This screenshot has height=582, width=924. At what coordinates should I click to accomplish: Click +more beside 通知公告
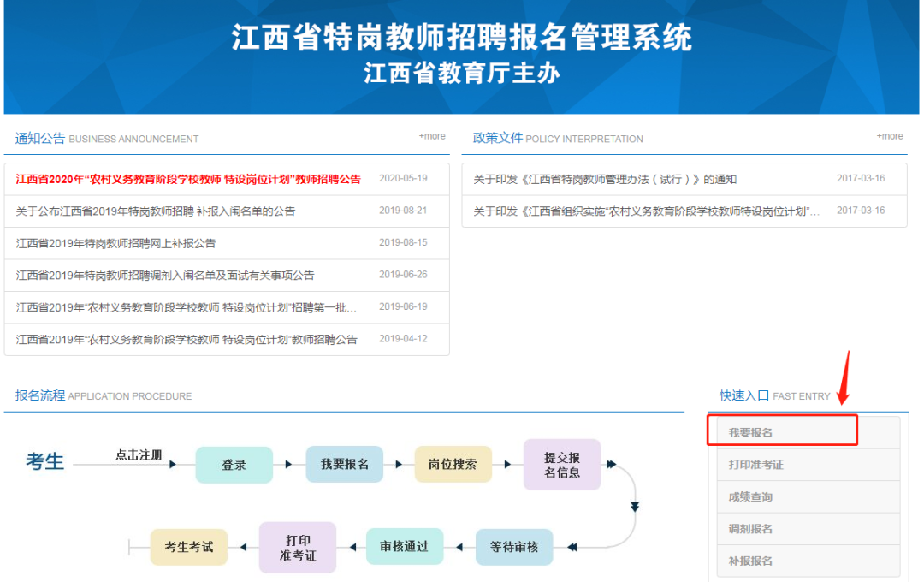(432, 136)
